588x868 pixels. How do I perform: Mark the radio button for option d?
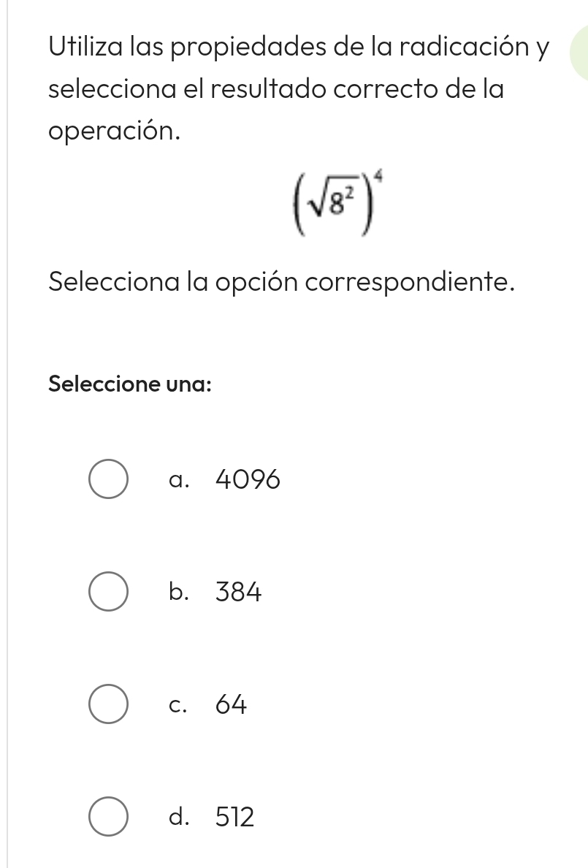click(x=107, y=818)
